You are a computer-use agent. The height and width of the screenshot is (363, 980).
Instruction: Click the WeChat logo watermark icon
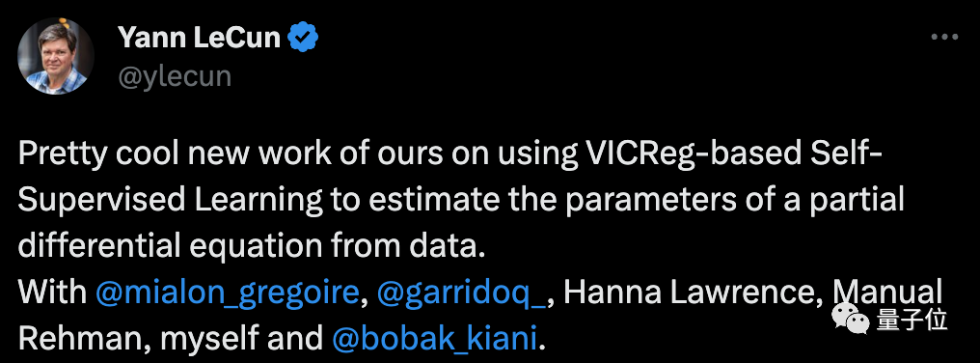[x=850, y=319]
